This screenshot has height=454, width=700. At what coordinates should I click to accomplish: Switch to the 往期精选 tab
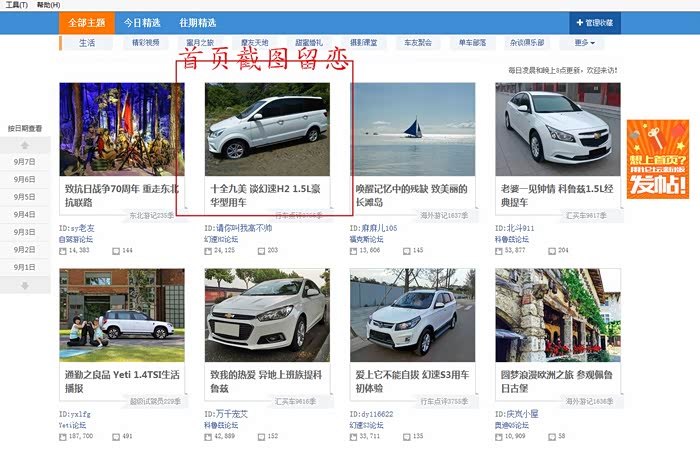[x=197, y=22]
